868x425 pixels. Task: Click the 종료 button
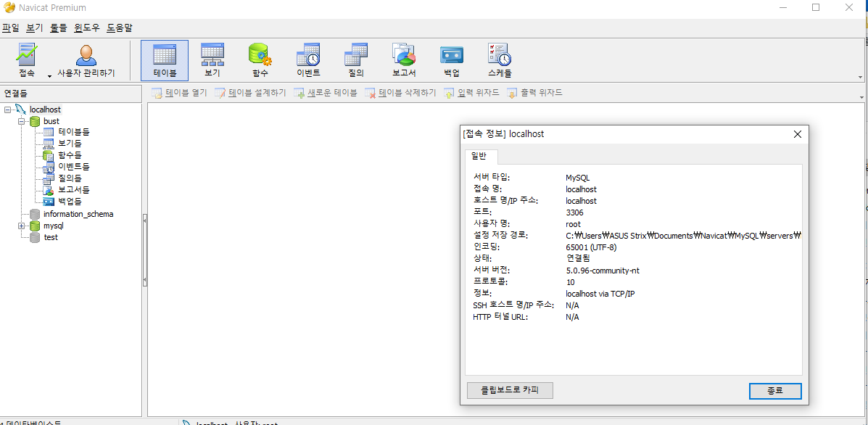pos(775,390)
